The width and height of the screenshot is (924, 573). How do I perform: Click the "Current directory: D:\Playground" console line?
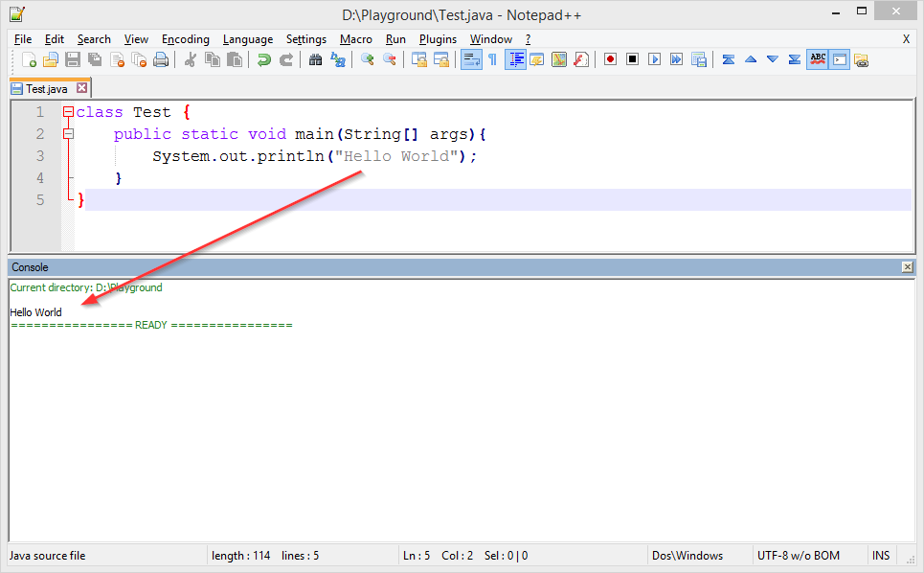point(86,287)
